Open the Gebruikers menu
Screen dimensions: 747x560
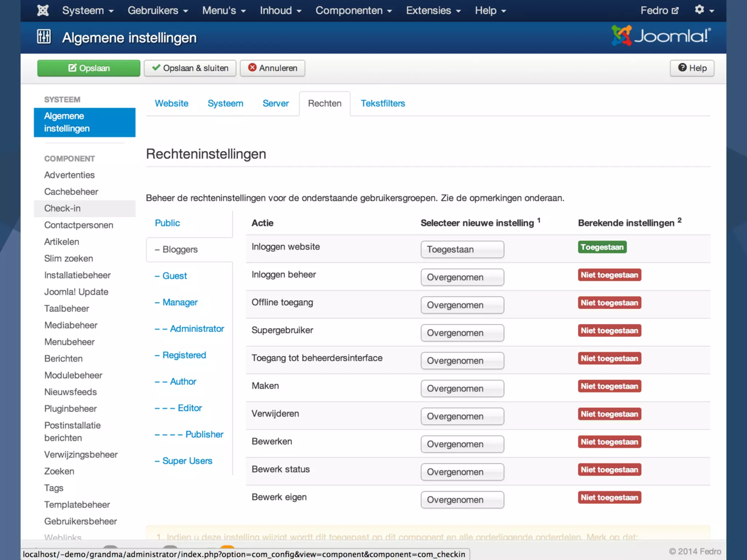click(157, 10)
